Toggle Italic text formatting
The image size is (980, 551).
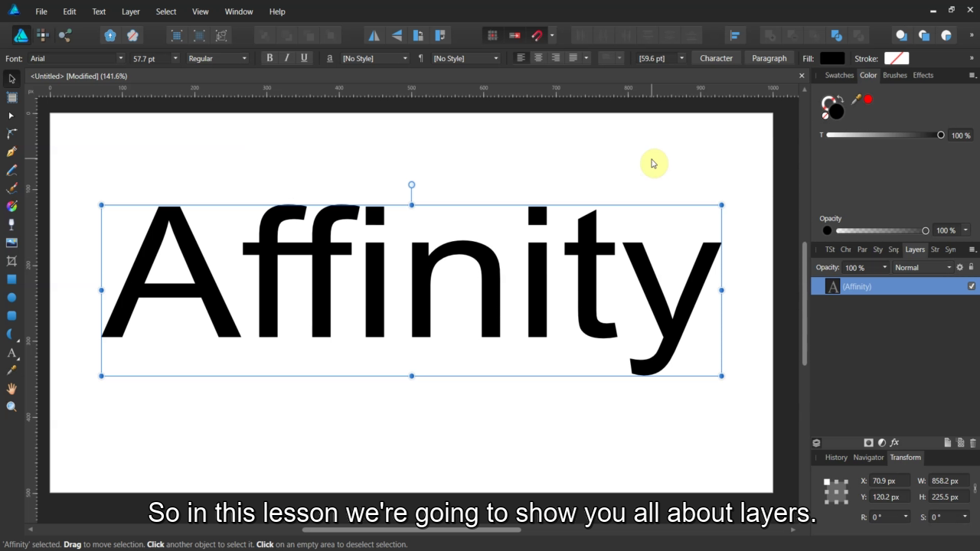pyautogui.click(x=287, y=58)
